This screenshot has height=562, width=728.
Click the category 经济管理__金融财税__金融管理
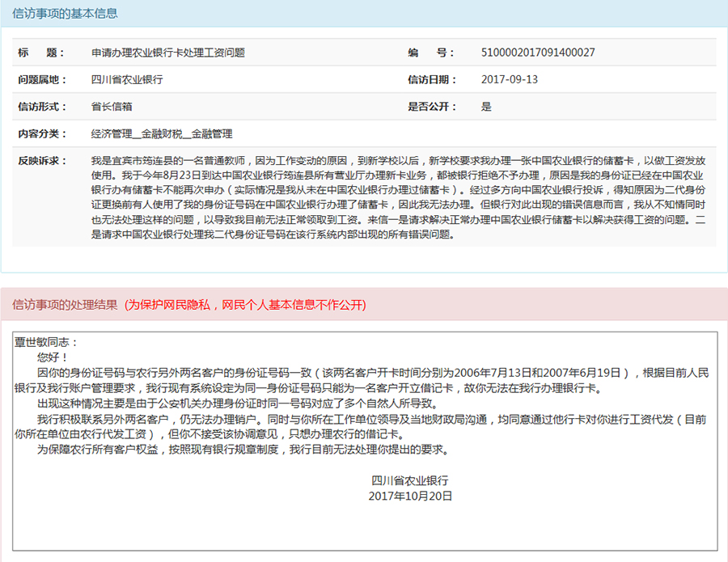click(162, 134)
